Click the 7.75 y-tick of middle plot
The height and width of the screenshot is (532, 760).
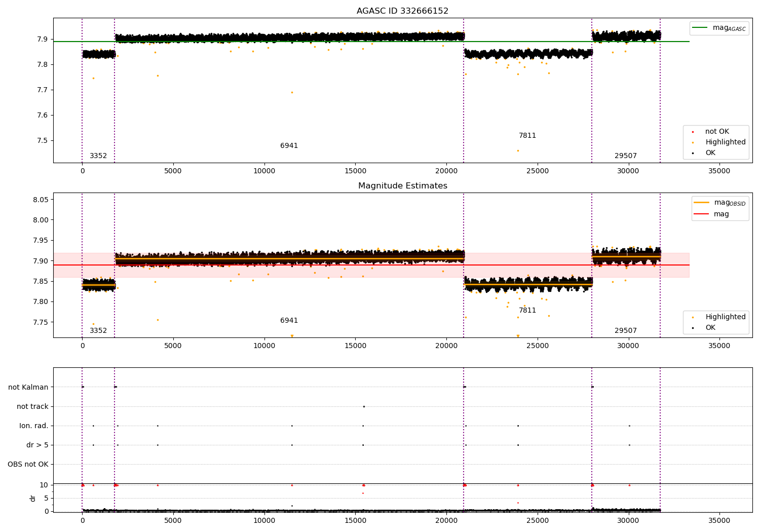41,322
